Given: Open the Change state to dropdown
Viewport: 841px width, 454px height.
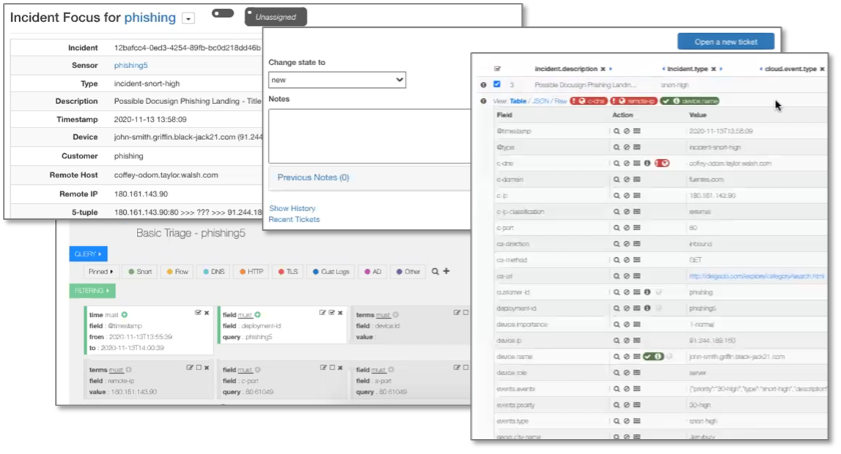Looking at the screenshot, I should [337, 80].
